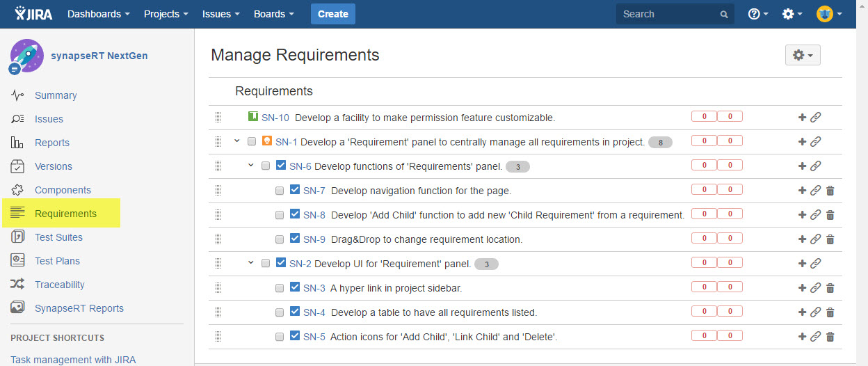Screen dimensions: 868x366
Task: Open Traceability from the sidebar
Action: [x=60, y=285]
